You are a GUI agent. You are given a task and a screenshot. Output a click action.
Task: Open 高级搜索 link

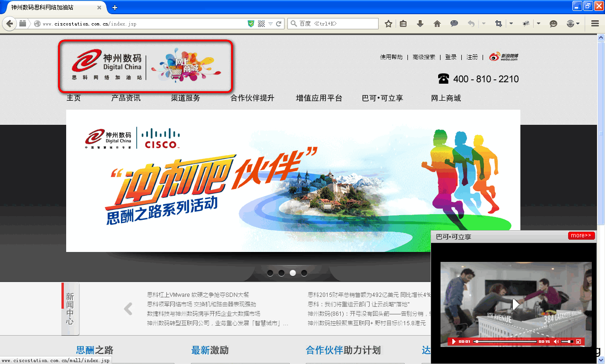[x=424, y=57]
